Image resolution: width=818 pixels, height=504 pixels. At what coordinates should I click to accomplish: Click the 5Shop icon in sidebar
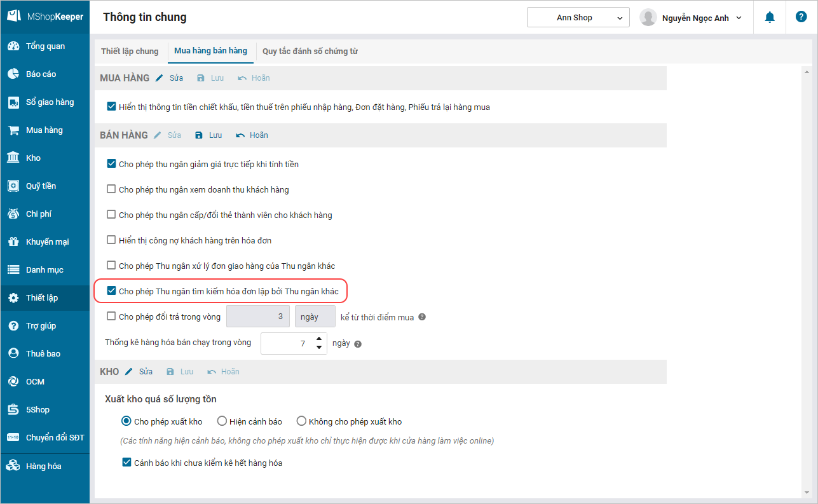[13, 410]
